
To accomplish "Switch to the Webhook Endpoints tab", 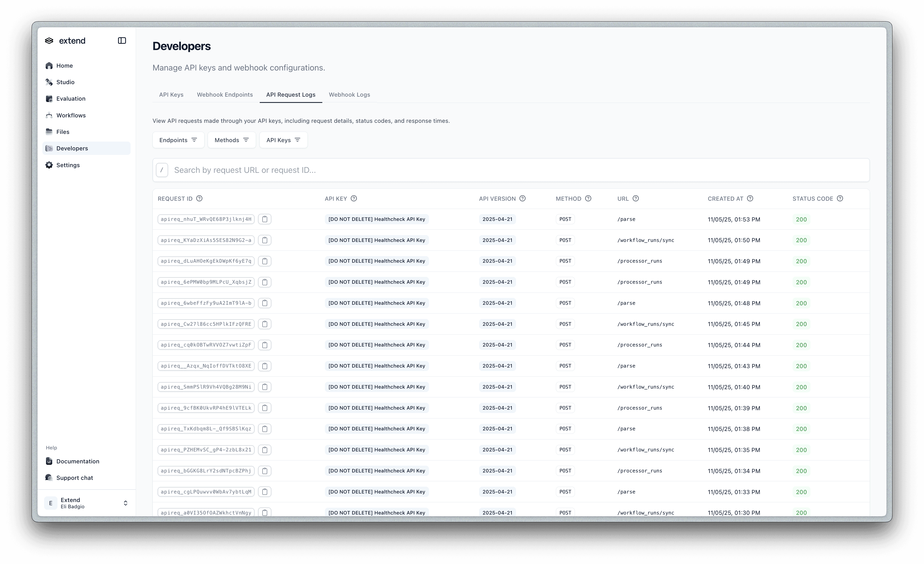I will coord(225,95).
